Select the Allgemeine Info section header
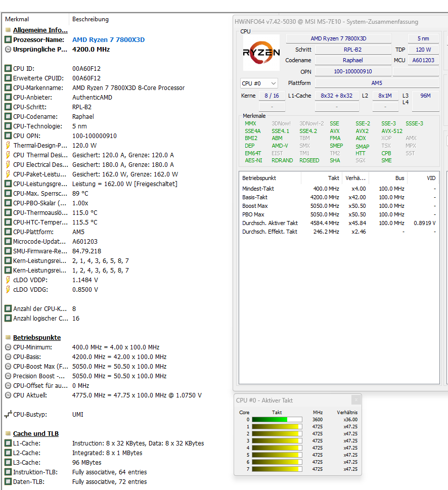 [x=40, y=30]
